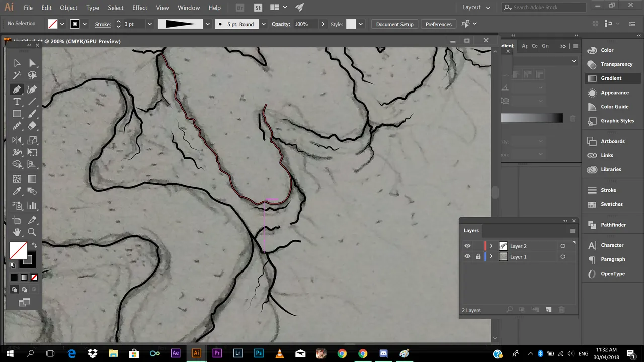Viewport: 644px width, 362px height.
Task: Choose the Rectangle tool
Action: click(17, 114)
